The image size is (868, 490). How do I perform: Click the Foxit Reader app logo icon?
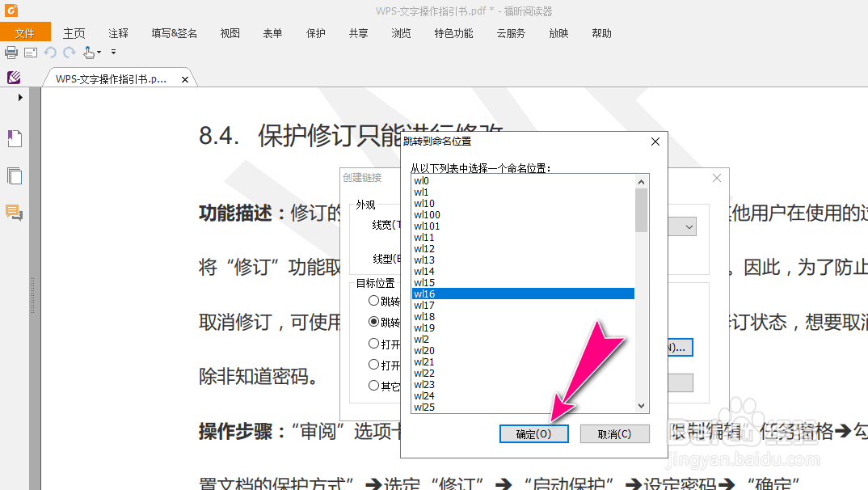11,10
